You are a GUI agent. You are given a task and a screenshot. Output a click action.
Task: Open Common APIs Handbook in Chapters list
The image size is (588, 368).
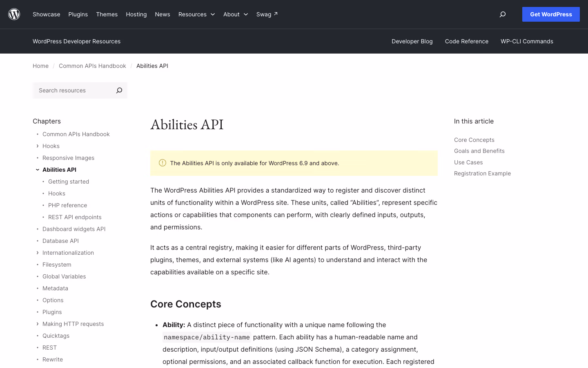pos(76,134)
